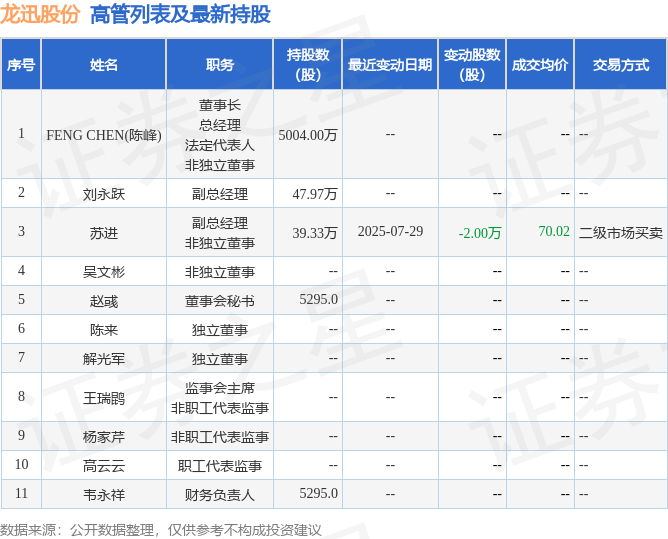Click the 数据来源 footer note
668x539 pixels.
(x=161, y=530)
